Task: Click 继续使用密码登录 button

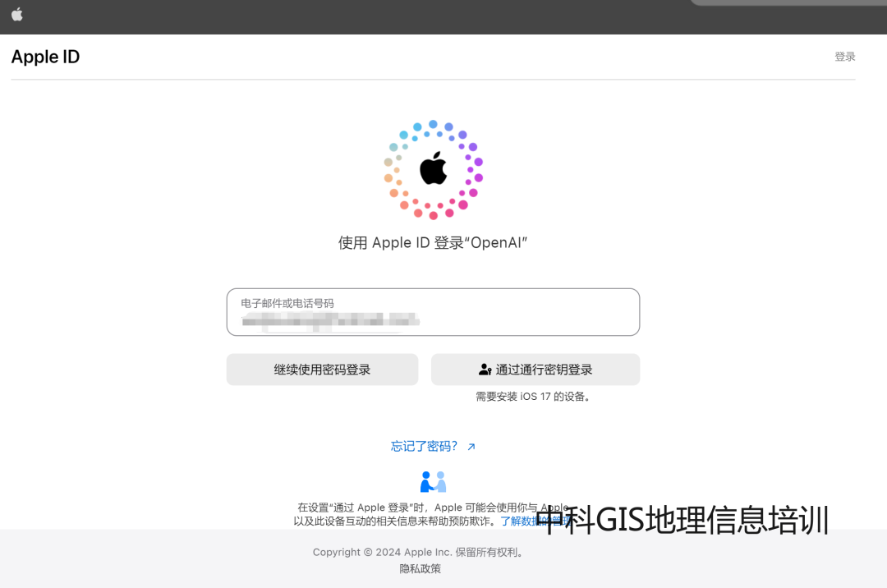Action: [x=323, y=370]
